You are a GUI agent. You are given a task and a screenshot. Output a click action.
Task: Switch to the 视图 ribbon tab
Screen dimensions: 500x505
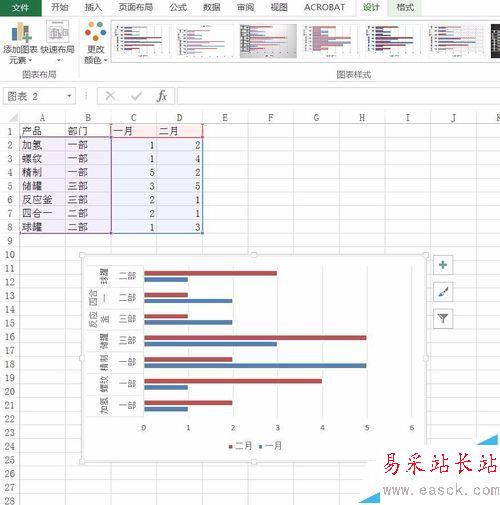279,7
